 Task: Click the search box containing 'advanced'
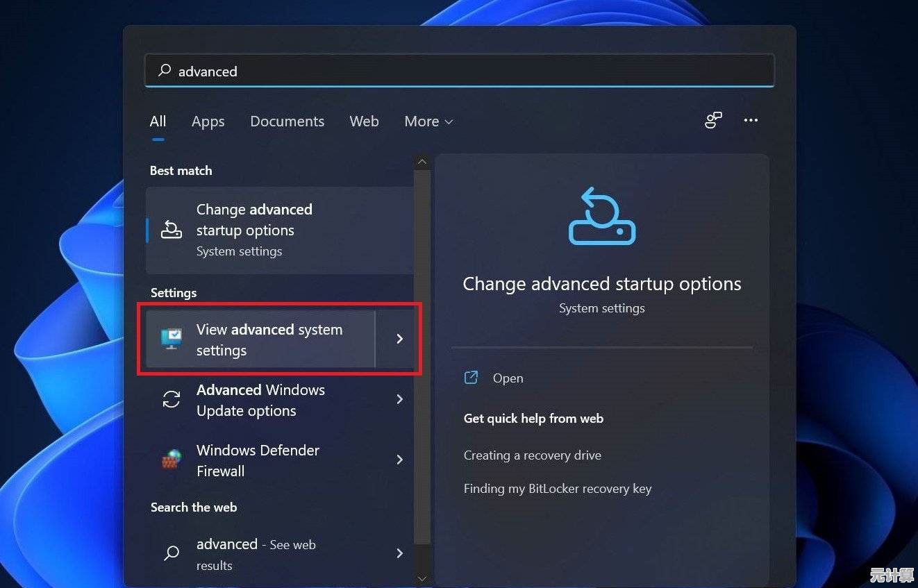[x=459, y=71]
